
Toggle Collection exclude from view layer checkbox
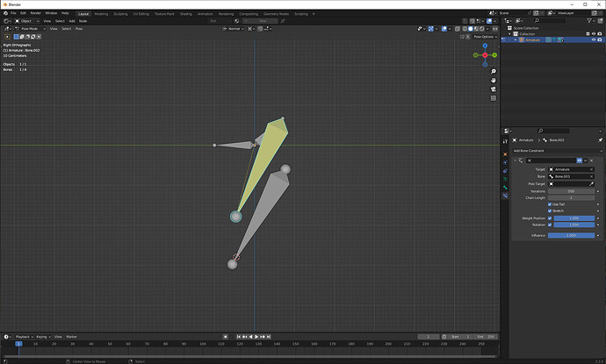(588, 34)
